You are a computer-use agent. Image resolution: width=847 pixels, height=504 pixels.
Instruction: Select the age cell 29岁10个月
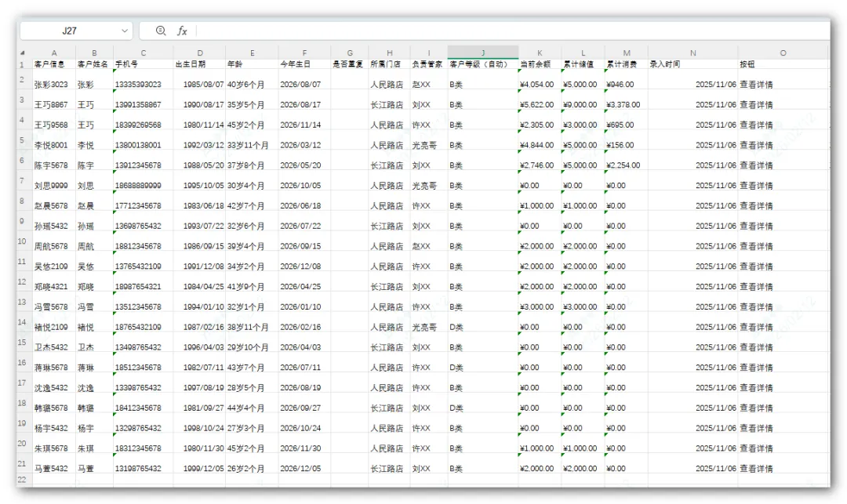(x=252, y=343)
